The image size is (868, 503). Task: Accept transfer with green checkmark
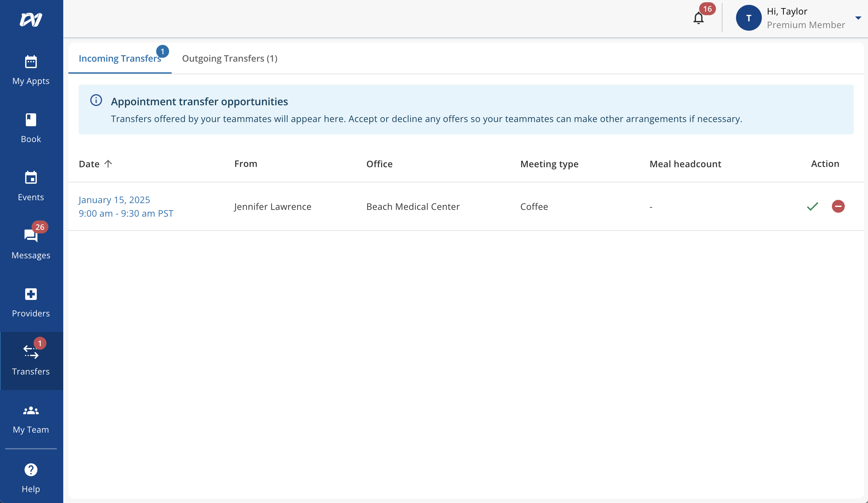[x=812, y=206]
